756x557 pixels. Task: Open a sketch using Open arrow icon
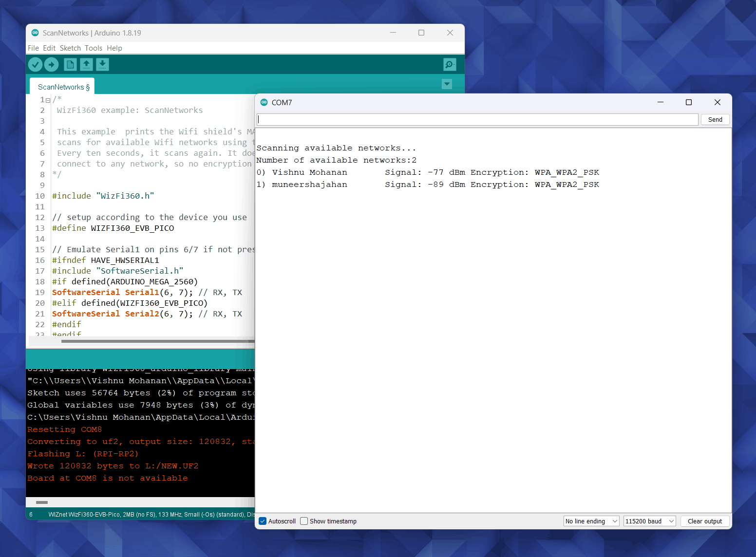point(86,64)
